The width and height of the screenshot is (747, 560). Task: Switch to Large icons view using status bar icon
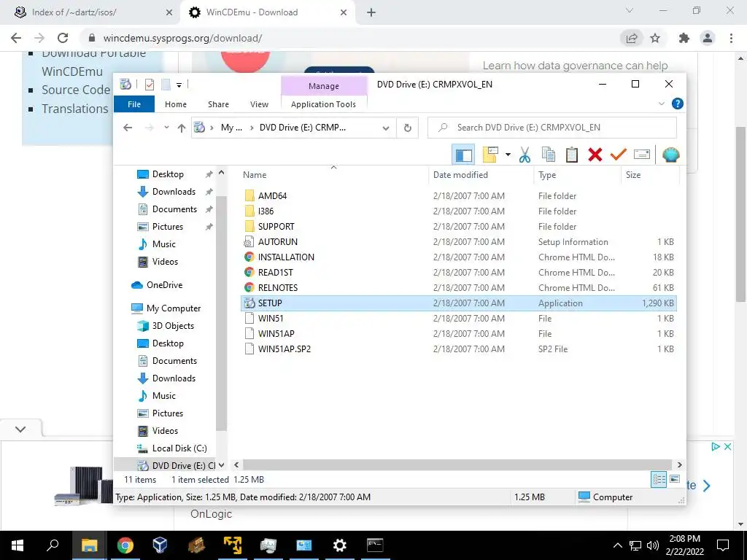click(x=675, y=479)
